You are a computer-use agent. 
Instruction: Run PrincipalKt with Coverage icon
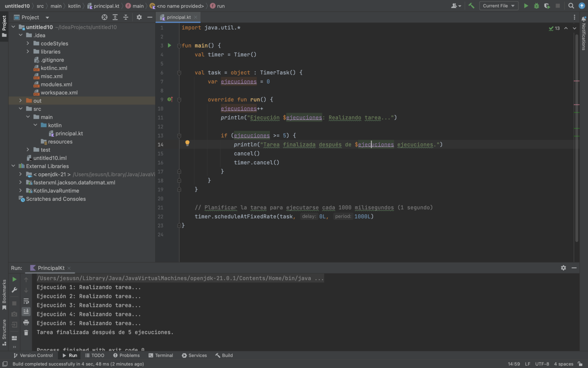[x=547, y=6]
